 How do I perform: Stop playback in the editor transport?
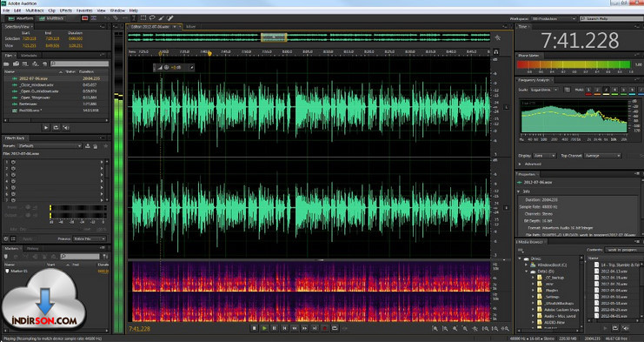click(255, 328)
